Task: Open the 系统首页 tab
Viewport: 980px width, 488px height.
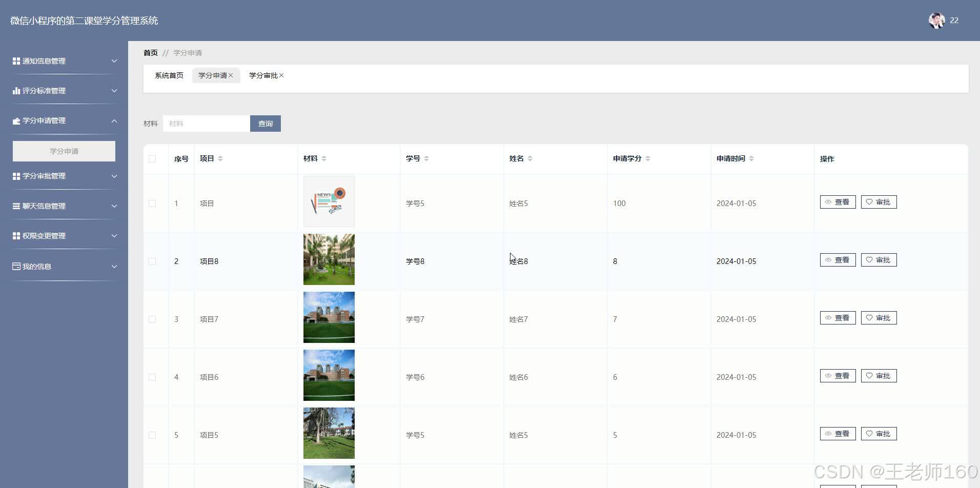Action: coord(169,75)
